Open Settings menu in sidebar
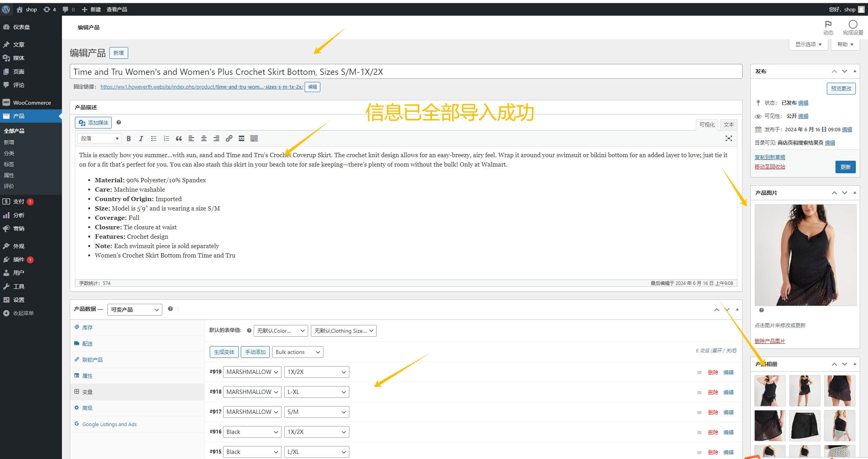This screenshot has width=868, height=459. [x=31, y=300]
